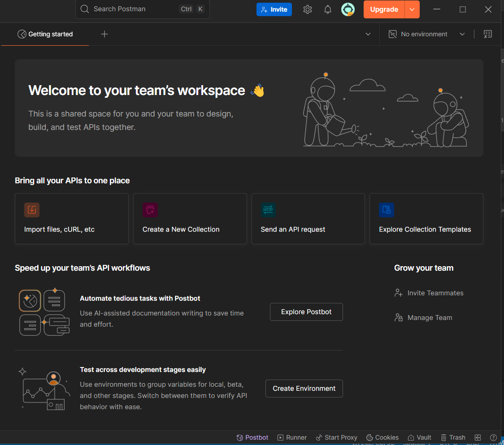The image size is (504, 445).
Task: Click the user avatar icon
Action: (x=348, y=9)
